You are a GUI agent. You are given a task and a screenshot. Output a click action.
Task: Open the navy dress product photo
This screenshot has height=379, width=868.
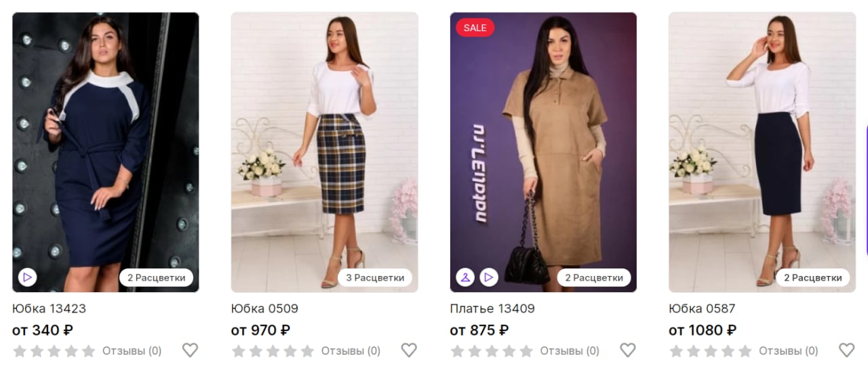click(106, 153)
